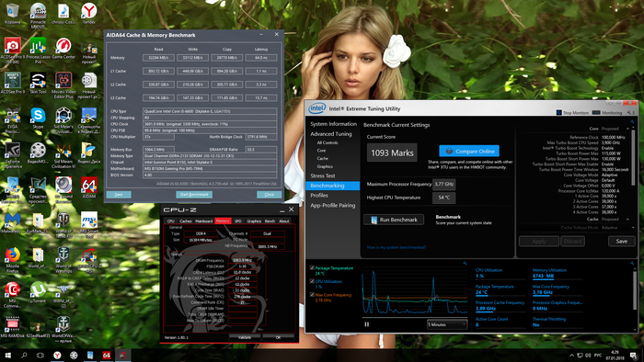Open Task View on the taskbar
This screenshot has width=644, height=362.
40,355
